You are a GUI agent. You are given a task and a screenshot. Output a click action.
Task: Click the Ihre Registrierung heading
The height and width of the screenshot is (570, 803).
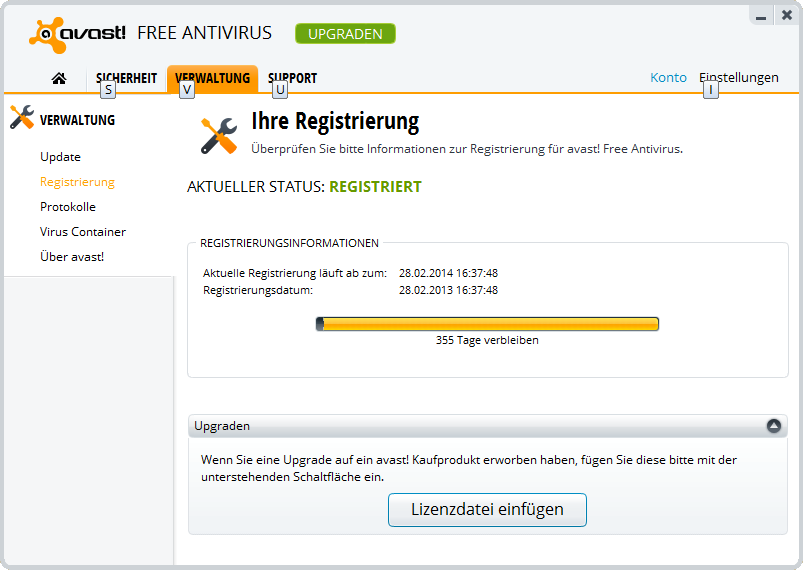[x=335, y=122]
